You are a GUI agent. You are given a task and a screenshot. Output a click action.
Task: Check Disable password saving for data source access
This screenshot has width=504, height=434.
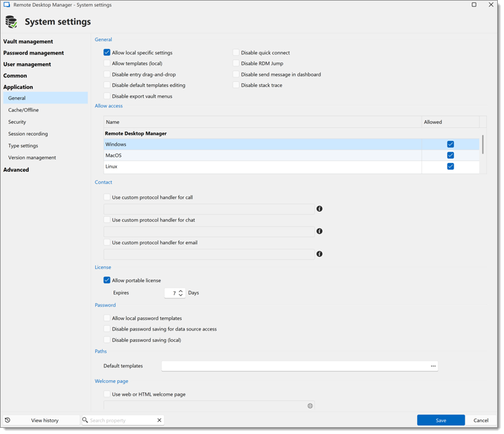click(x=107, y=329)
